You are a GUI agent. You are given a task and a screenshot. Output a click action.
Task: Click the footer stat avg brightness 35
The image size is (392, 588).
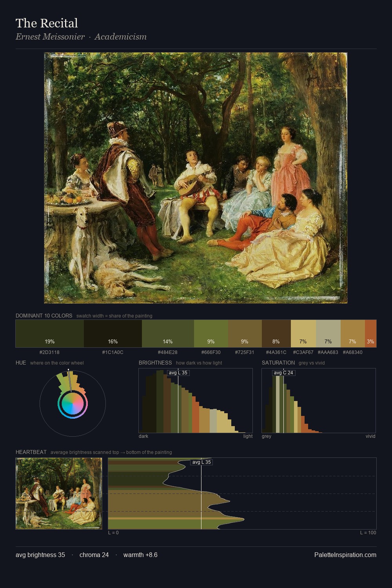(x=40, y=555)
